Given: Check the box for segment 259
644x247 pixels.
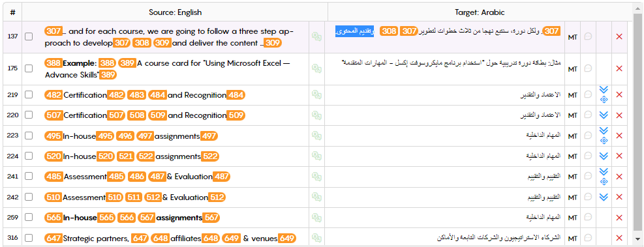Looking at the screenshot, I should coord(29,218).
